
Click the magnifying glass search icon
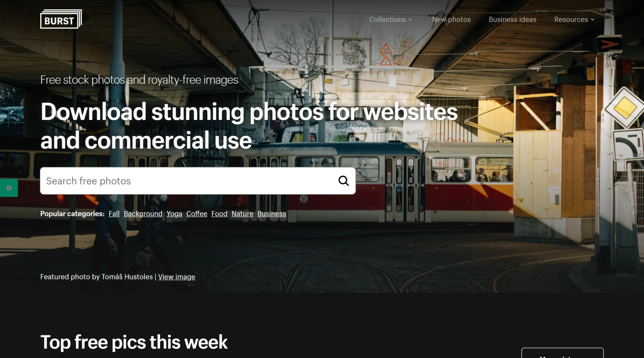click(343, 181)
